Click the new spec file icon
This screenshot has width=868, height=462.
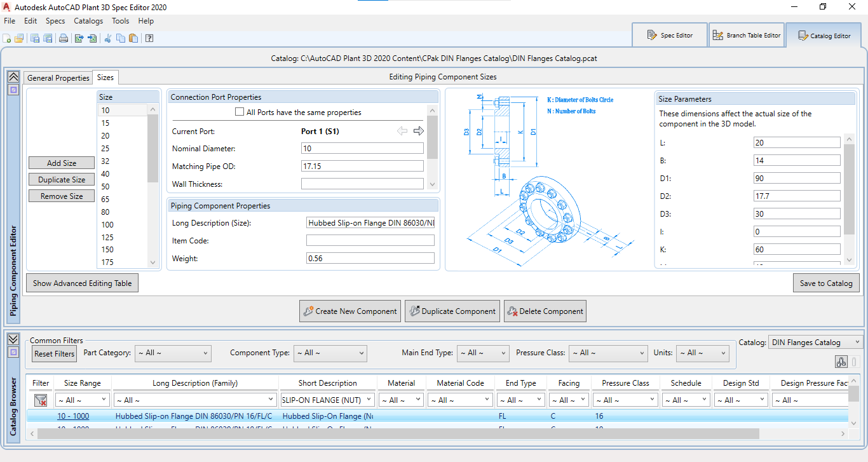click(8, 38)
